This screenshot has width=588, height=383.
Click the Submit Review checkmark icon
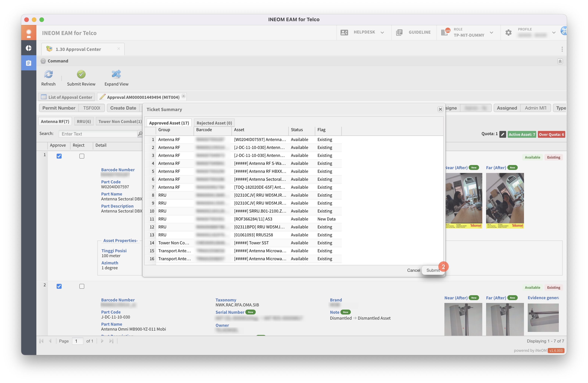coord(81,74)
